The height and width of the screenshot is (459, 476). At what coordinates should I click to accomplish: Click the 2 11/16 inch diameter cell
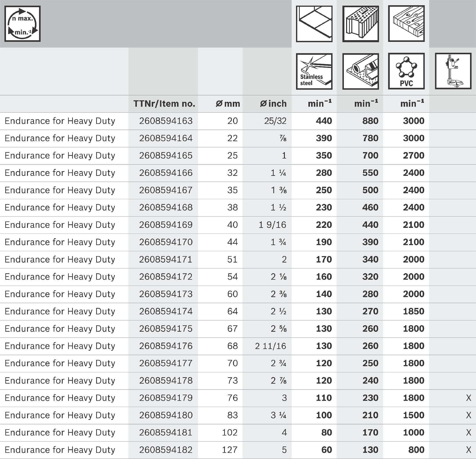coord(270,346)
